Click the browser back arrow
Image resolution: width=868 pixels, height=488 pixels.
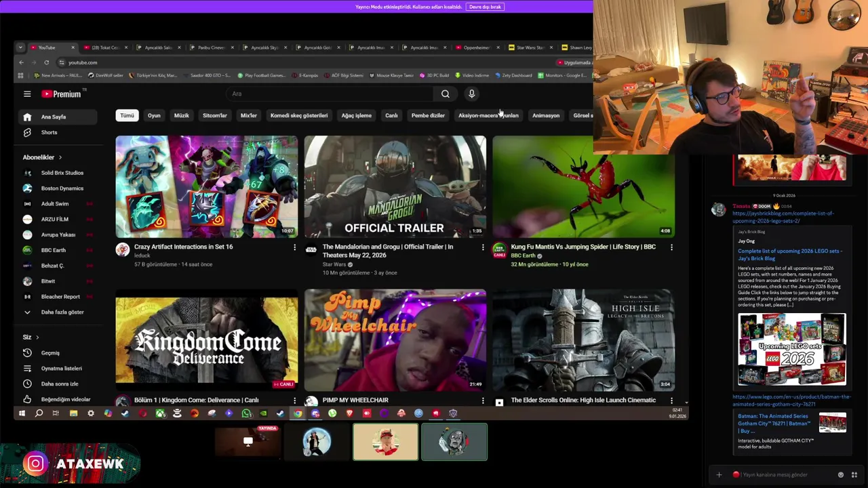(x=21, y=62)
